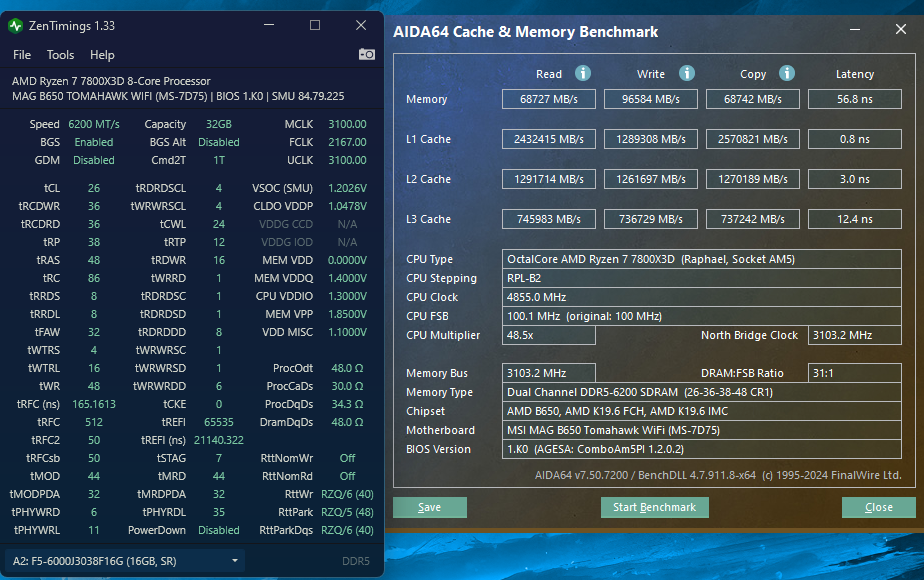Open the Help menu in ZenTimings

(102, 55)
